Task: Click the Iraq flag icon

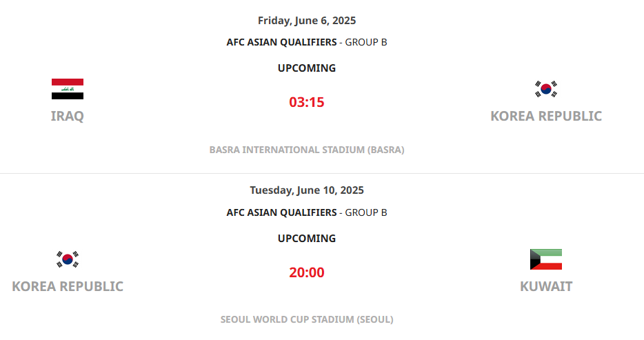Action: (68, 89)
